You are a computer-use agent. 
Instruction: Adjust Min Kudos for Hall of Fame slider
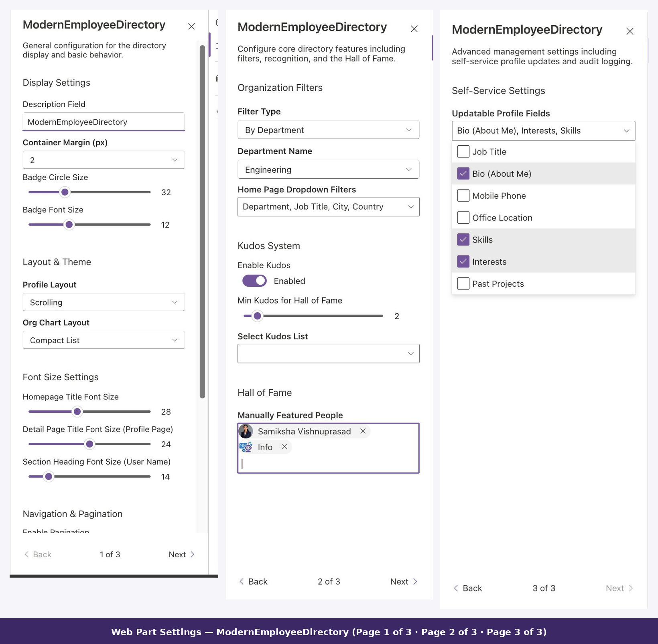[x=257, y=316]
